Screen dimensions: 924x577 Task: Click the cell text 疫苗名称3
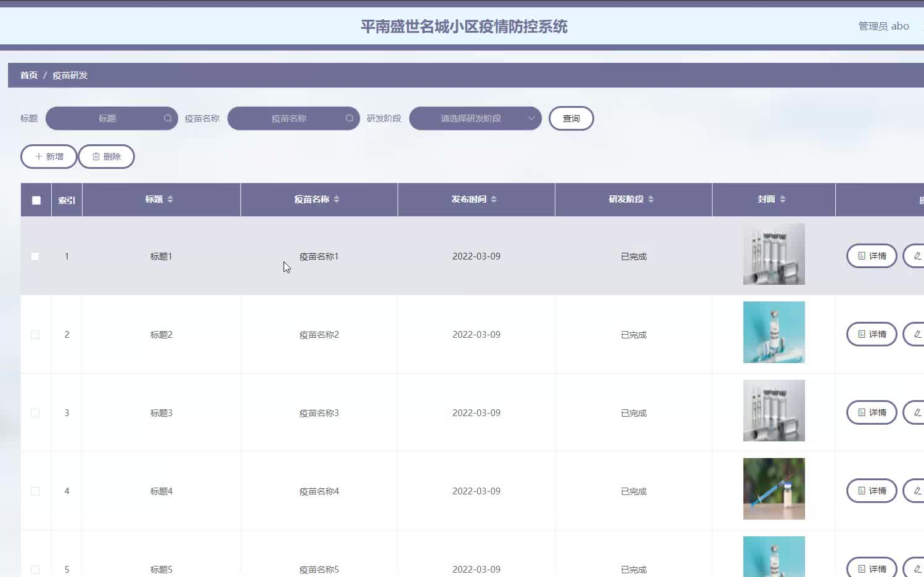(319, 413)
